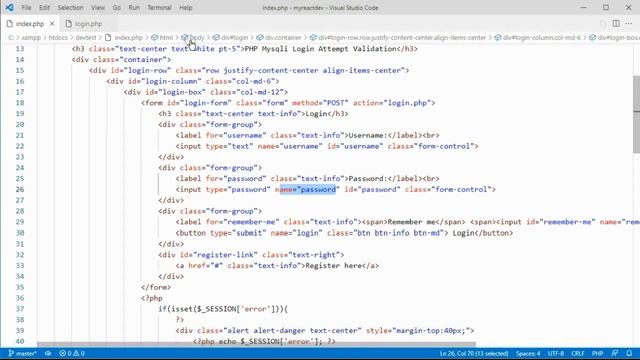Click the method="POST" attribute on line 18
Image resolution: width=640 pixels, height=360 pixels.
tap(320, 103)
